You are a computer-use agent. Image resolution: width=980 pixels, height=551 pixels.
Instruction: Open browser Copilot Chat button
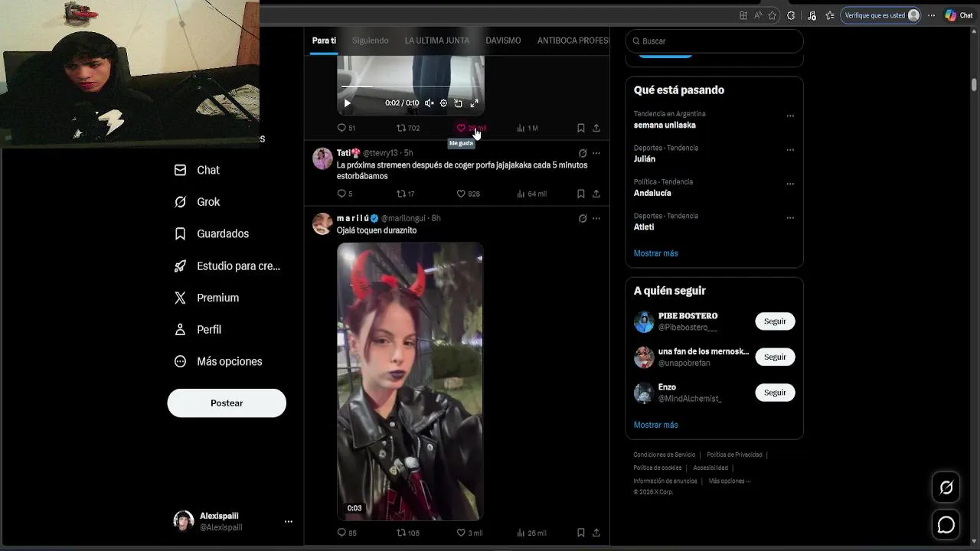pyautogui.click(x=959, y=15)
